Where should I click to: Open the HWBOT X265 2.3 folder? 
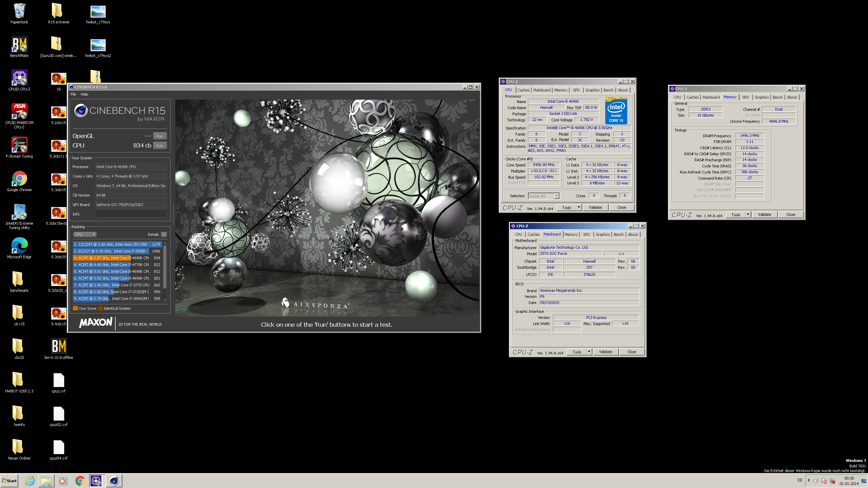click(x=19, y=383)
